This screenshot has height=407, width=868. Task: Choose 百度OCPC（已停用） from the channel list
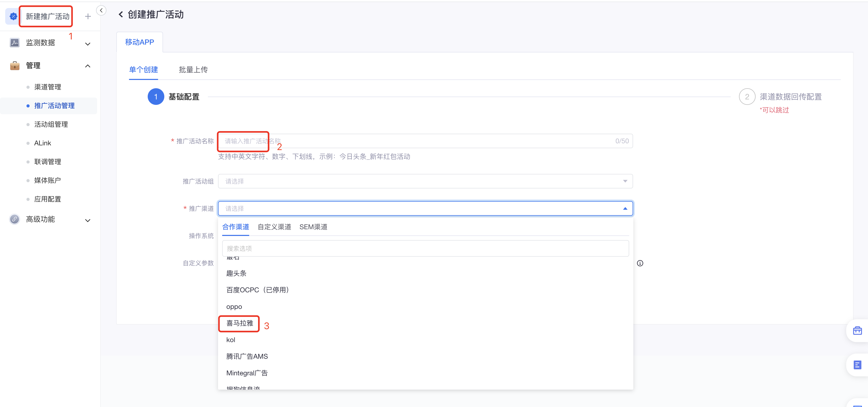425,290
